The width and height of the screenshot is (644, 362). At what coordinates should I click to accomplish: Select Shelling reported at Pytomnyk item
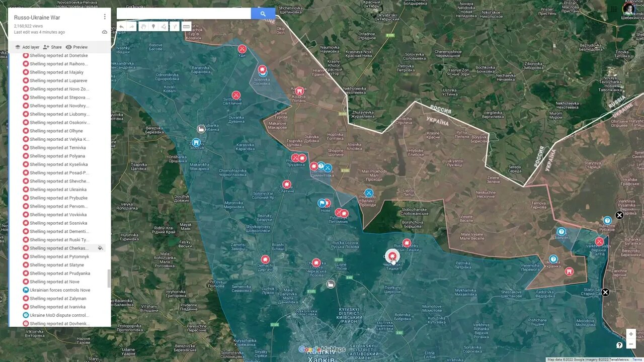point(59,256)
